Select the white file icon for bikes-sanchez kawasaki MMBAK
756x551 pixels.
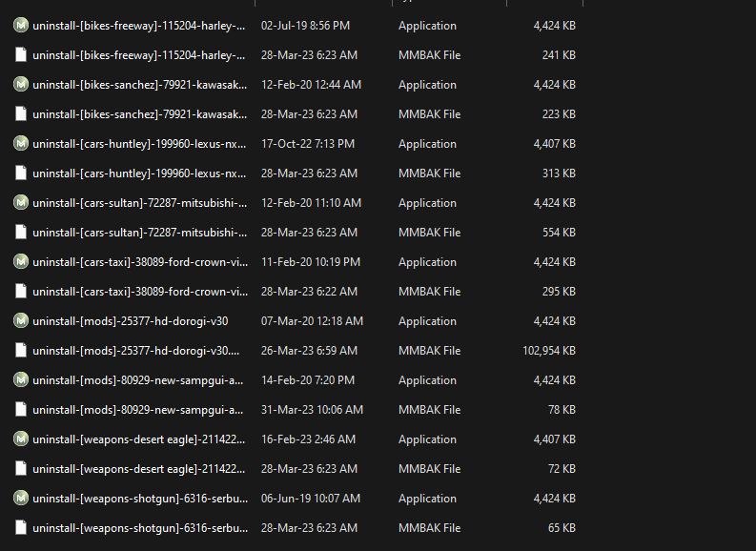coord(21,113)
